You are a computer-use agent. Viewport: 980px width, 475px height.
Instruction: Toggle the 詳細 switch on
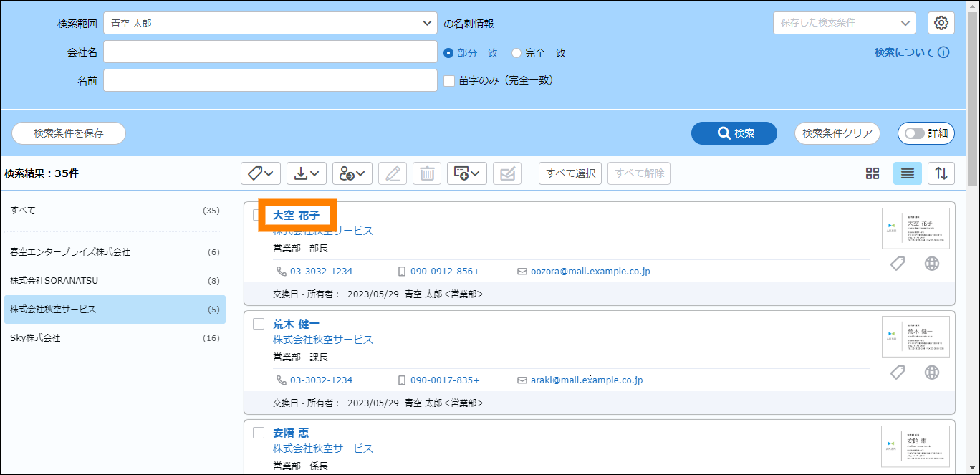coord(926,133)
